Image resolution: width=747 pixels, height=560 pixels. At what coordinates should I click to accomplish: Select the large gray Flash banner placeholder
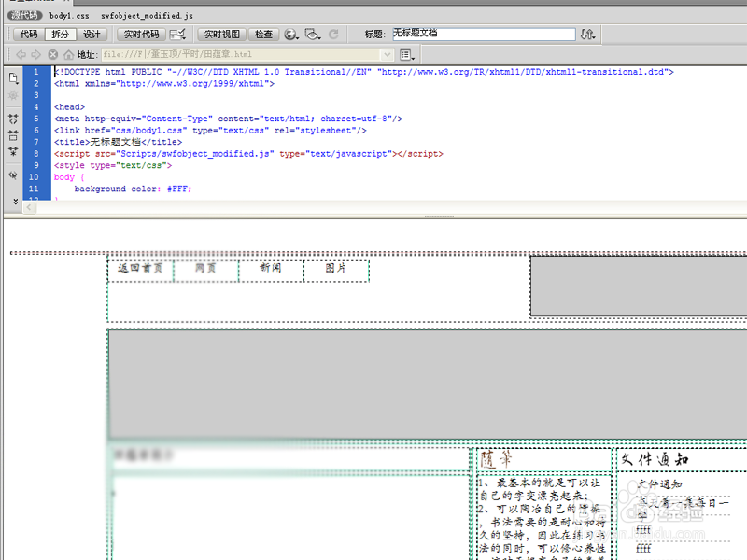[x=428, y=384]
